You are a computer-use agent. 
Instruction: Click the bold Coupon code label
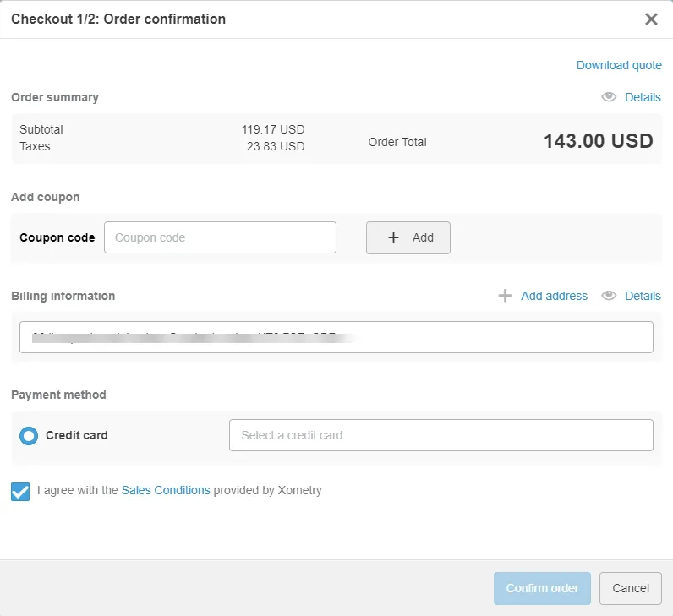pos(57,237)
